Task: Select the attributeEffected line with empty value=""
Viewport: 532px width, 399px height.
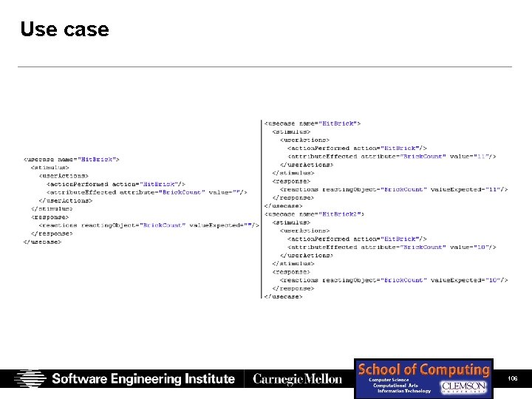Action: 146,192
